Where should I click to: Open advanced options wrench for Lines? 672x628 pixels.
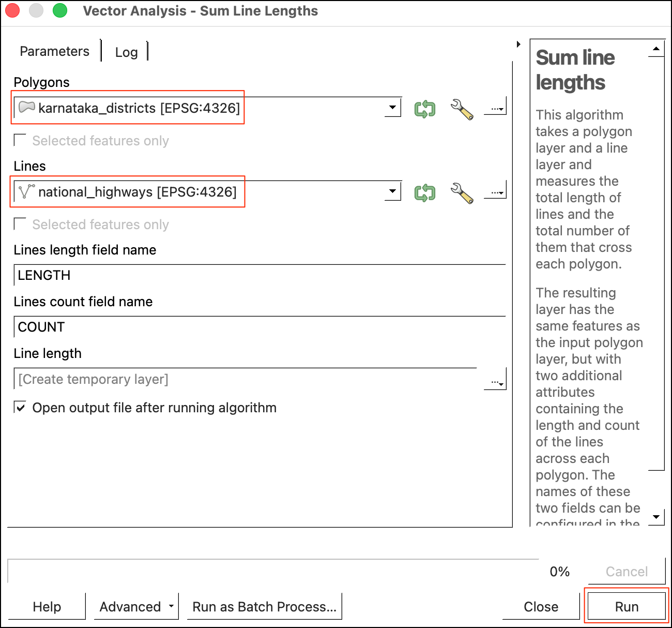coord(462,192)
